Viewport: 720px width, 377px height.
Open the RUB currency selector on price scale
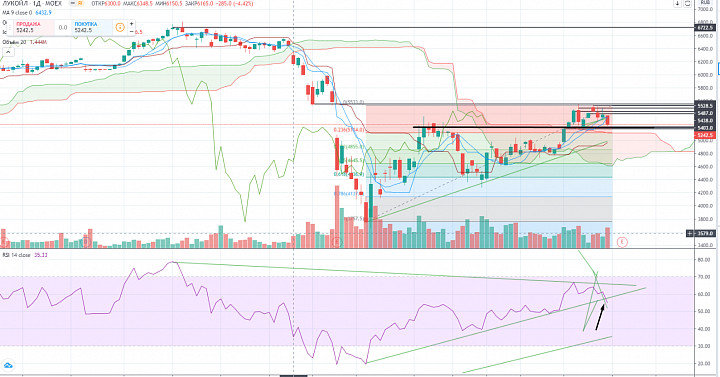705,2
